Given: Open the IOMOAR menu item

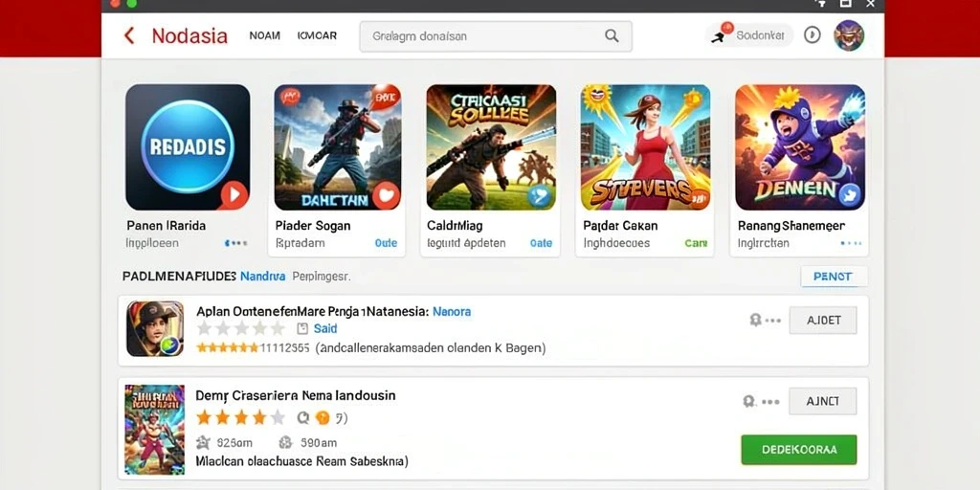Looking at the screenshot, I should tap(317, 35).
